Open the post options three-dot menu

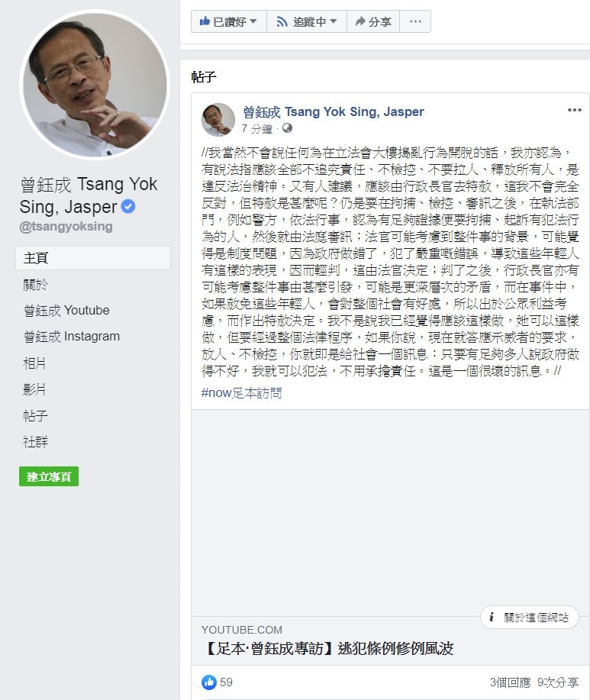tap(575, 110)
